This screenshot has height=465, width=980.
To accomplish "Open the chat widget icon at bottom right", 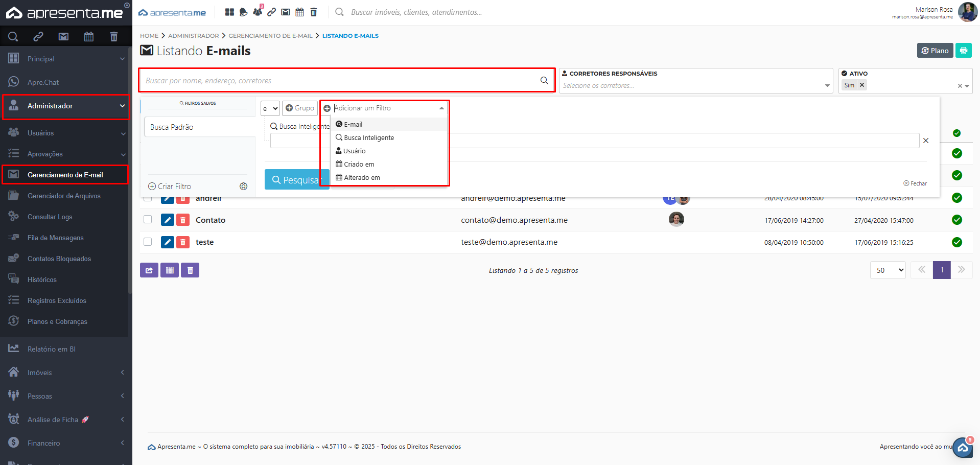I will pos(963,448).
